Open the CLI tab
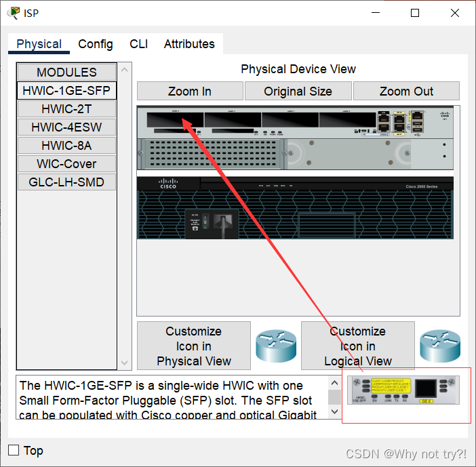The height and width of the screenshot is (467, 476). click(138, 44)
